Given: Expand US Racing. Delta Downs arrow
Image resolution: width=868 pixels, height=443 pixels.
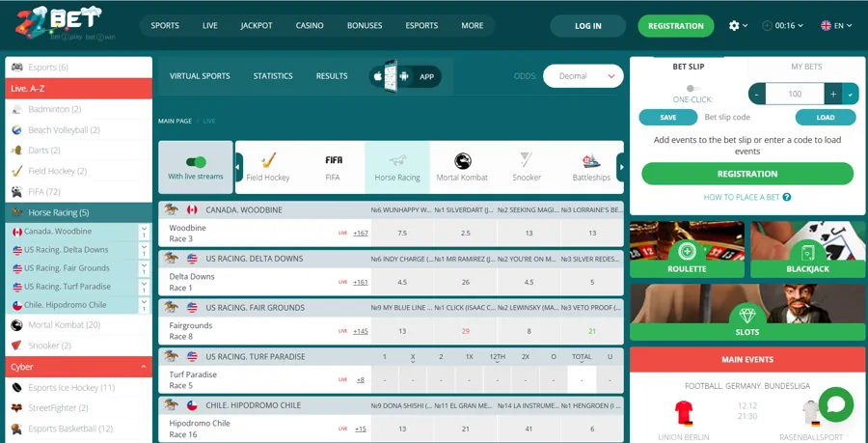Looking at the screenshot, I should click(x=144, y=250).
